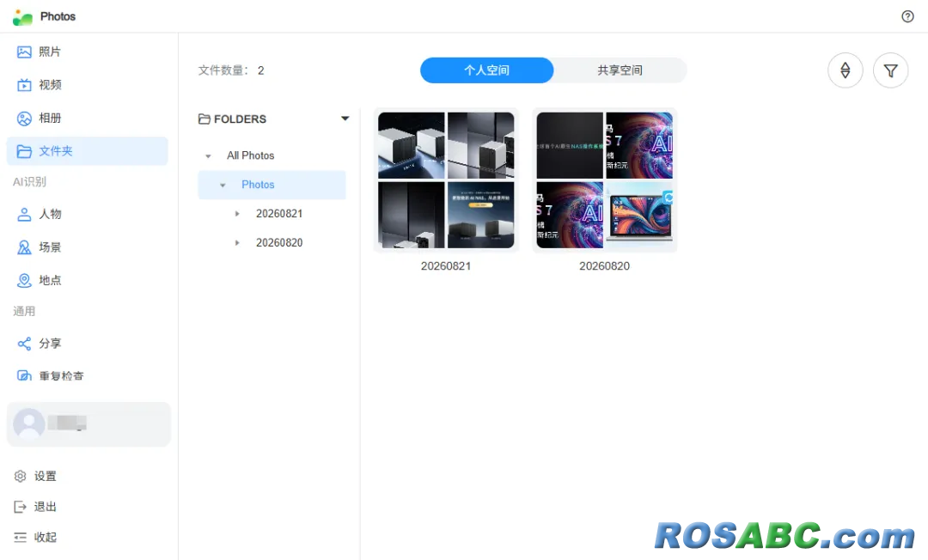Open 地点 AI recognition section
Viewport: 928px width, 560px height.
[87, 280]
